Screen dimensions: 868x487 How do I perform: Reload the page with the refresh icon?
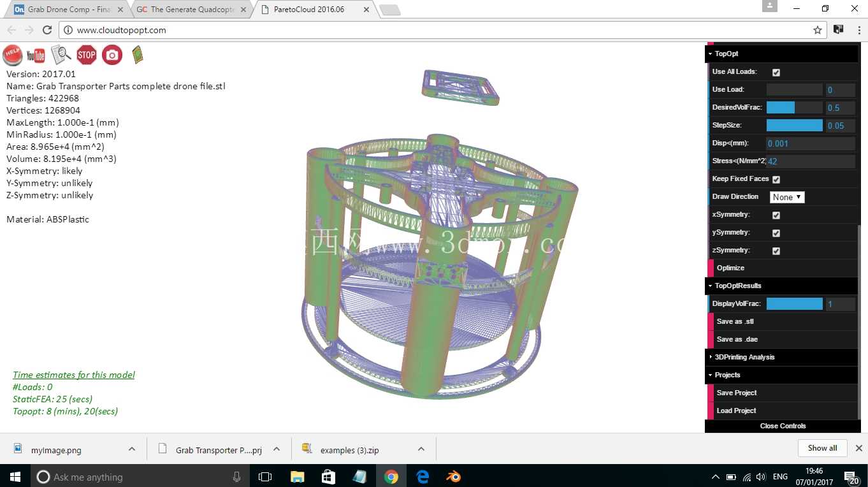click(47, 30)
